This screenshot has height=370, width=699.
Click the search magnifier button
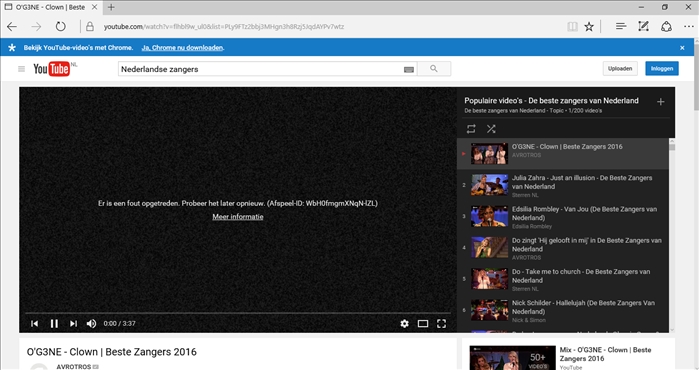434,69
